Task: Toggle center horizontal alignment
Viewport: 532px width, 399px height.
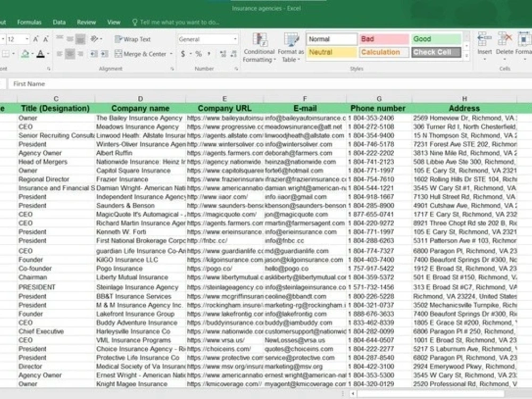Action: (x=70, y=54)
